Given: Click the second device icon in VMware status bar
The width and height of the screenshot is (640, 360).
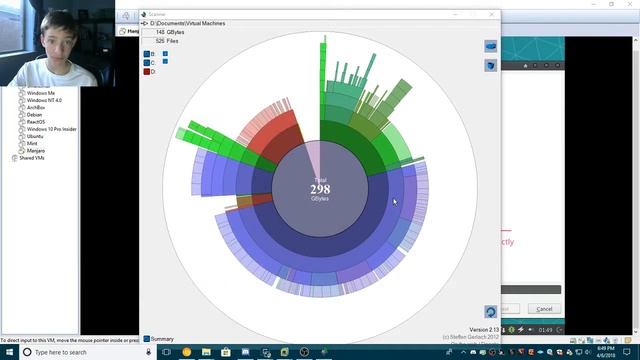Looking at the screenshot, I should [582, 340].
